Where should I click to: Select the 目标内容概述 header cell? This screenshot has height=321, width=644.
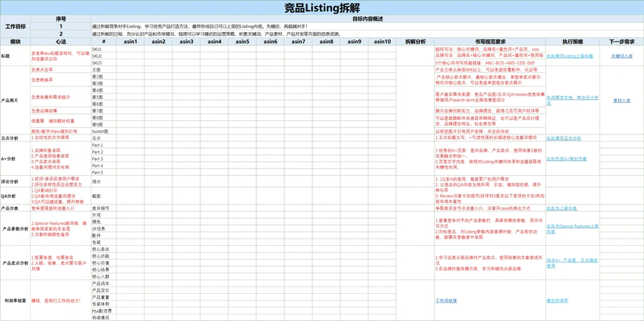368,19
